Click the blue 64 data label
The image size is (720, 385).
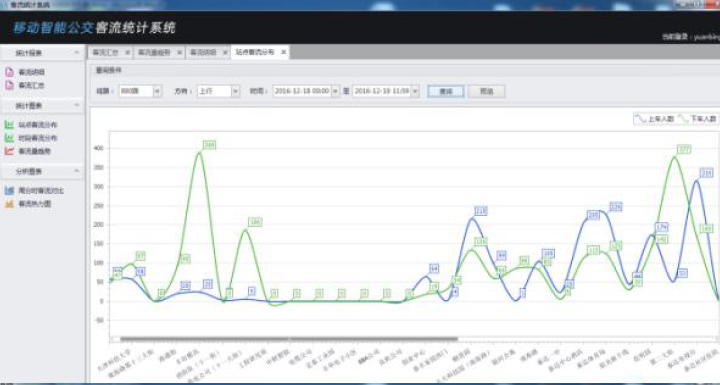pyautogui.click(x=434, y=268)
